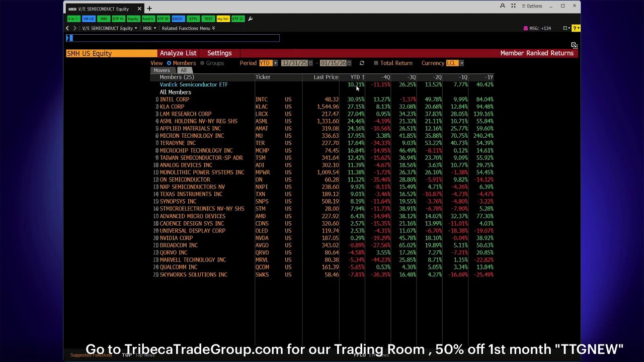Launch the '4 in 1' shortcut
This screenshot has width=644, height=362.
(x=73, y=19)
